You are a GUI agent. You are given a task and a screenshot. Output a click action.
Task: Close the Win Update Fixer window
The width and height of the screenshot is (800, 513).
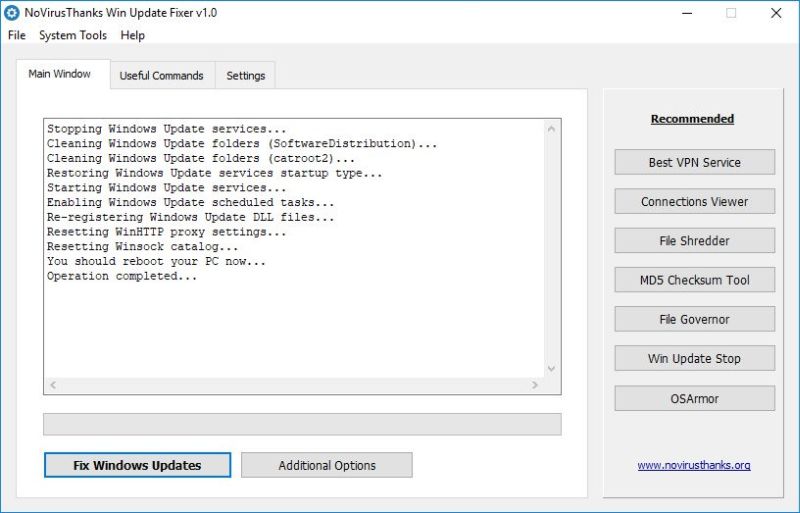(x=776, y=13)
